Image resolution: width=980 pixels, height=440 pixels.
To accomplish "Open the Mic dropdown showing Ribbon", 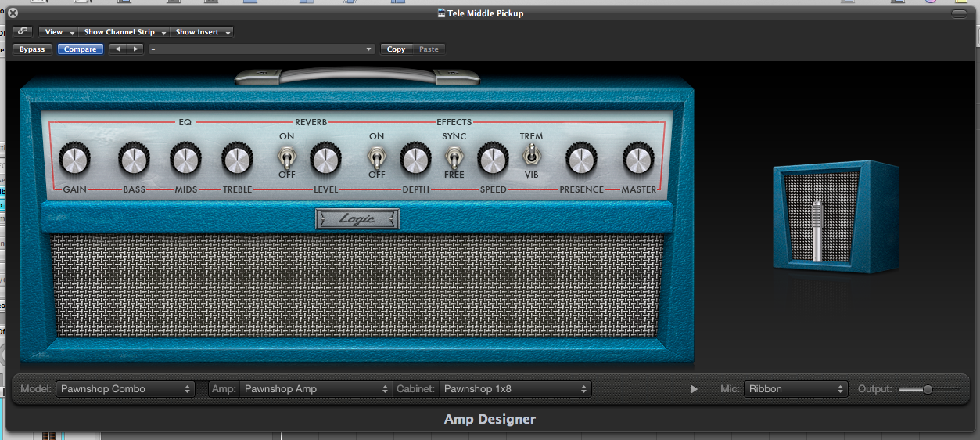I will 795,388.
